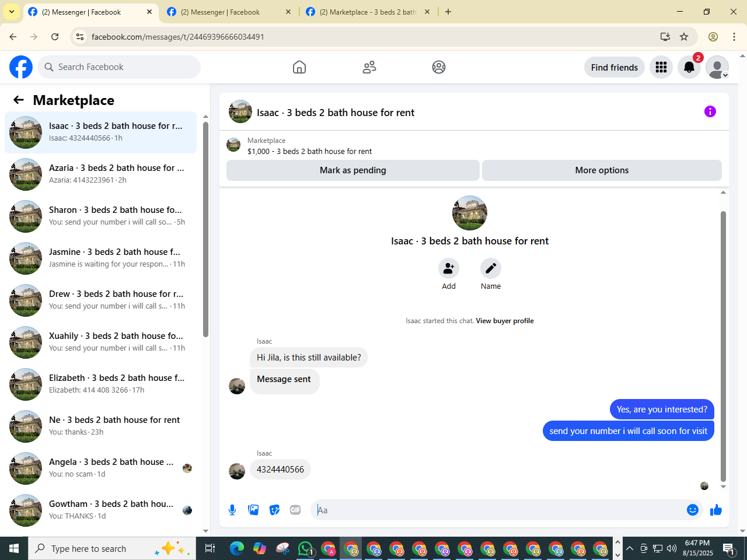Click the Windows taskbar search box
747x560 pixels.
point(111,548)
